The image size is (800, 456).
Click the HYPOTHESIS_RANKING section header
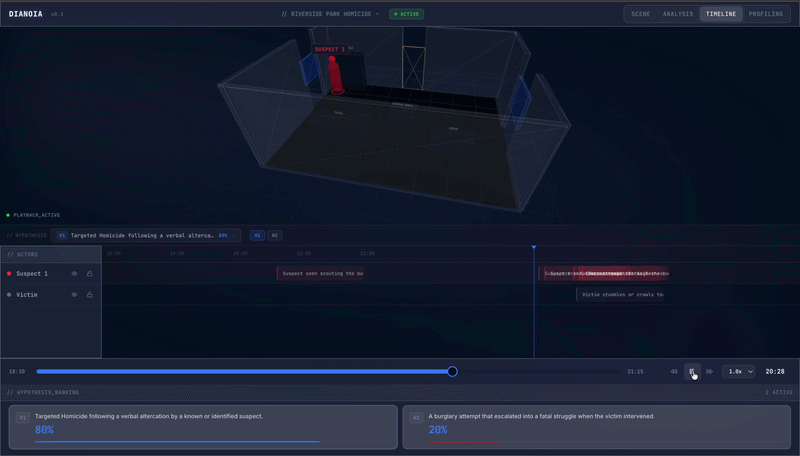pyautogui.click(x=43, y=393)
